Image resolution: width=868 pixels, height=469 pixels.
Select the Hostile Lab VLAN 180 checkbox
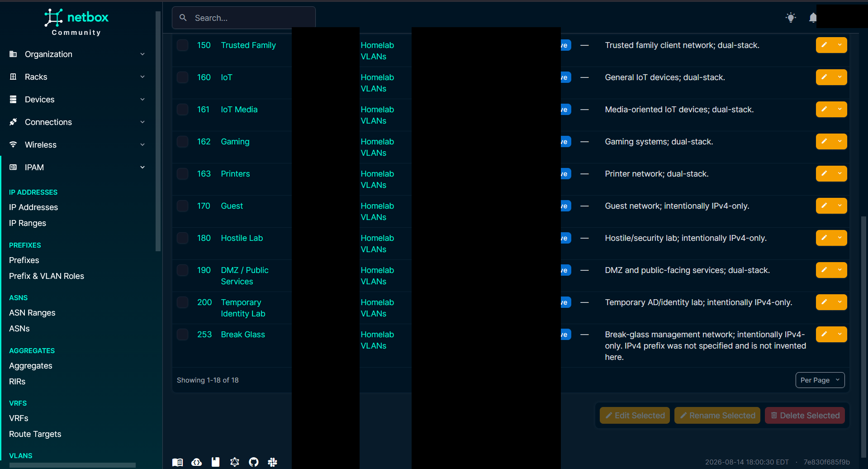182,238
